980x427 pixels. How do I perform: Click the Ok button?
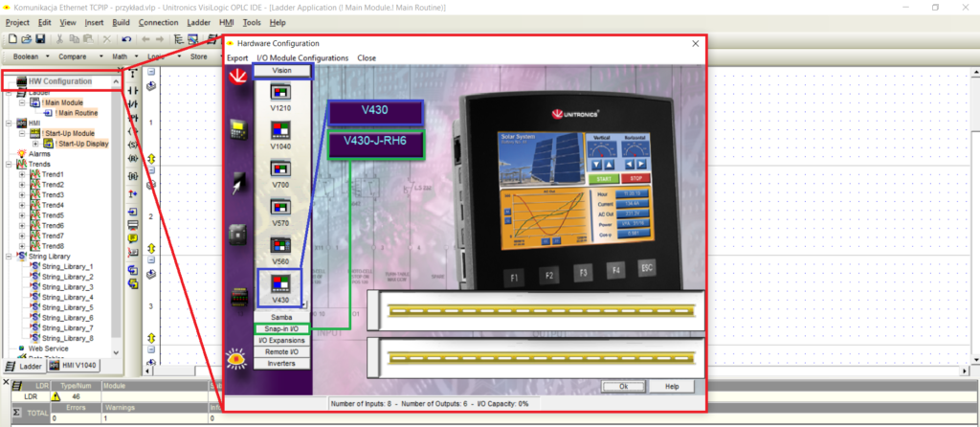point(623,387)
